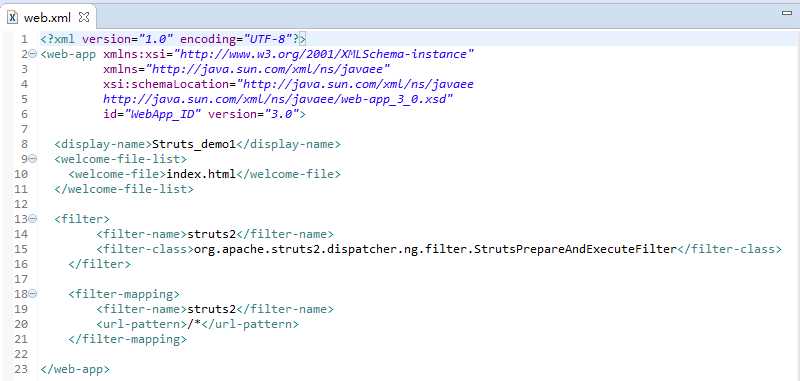Image resolution: width=800 pixels, height=381 pixels.
Task: Click the opening welcome-file-list tag
Action: 120,159
